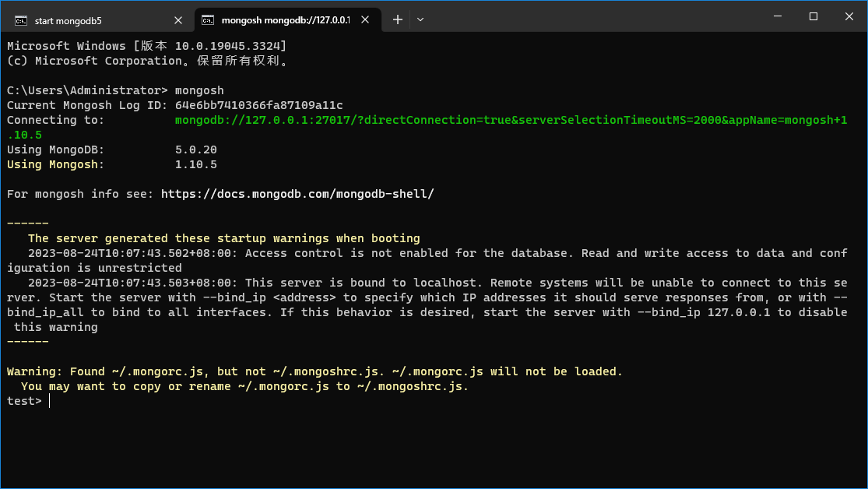868x489 pixels.
Task: Click MongoDB version 5.0.20
Action: click(196, 150)
